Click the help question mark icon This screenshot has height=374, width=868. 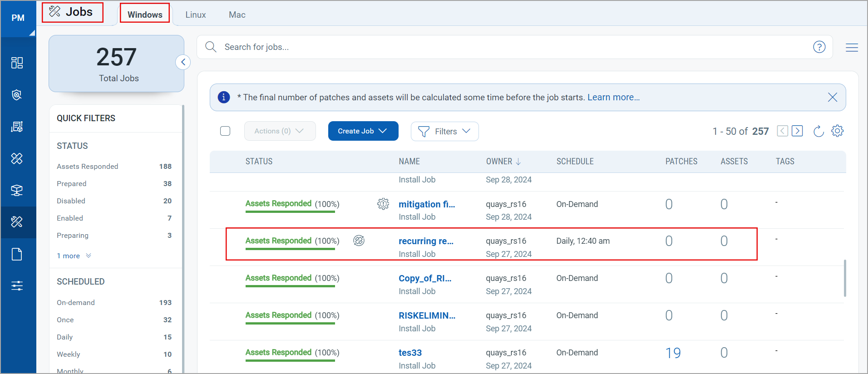tap(819, 47)
